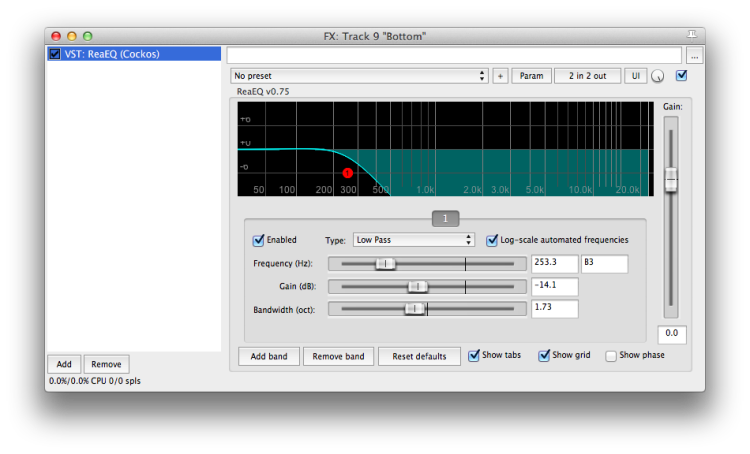
Task: Uncheck the band Enabled checkbox
Action: (x=258, y=240)
